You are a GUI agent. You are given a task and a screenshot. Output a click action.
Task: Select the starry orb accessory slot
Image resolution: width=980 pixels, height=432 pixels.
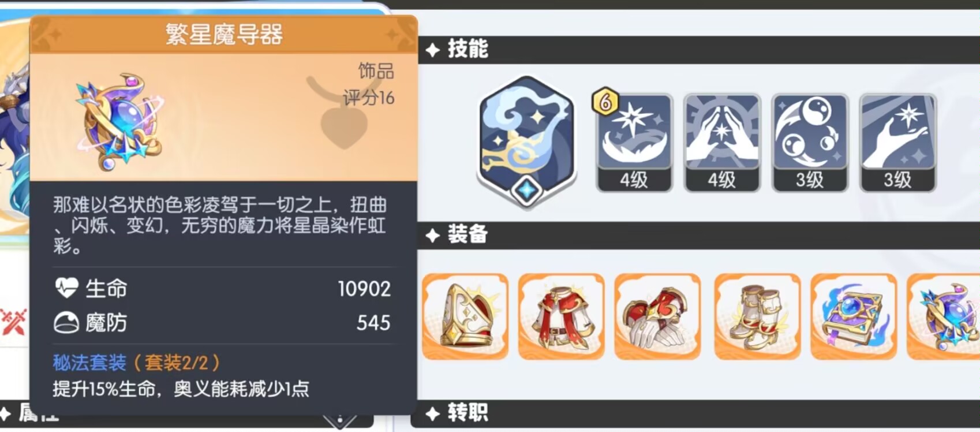pyautogui.click(x=943, y=316)
